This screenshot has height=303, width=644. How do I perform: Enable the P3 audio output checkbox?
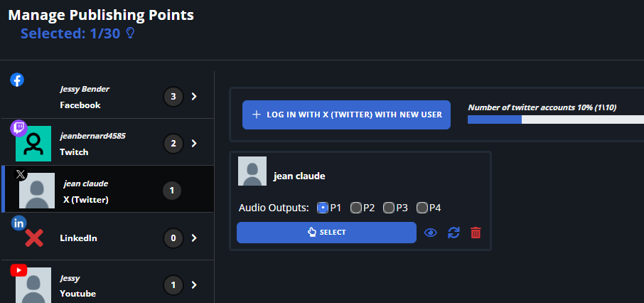(389, 208)
